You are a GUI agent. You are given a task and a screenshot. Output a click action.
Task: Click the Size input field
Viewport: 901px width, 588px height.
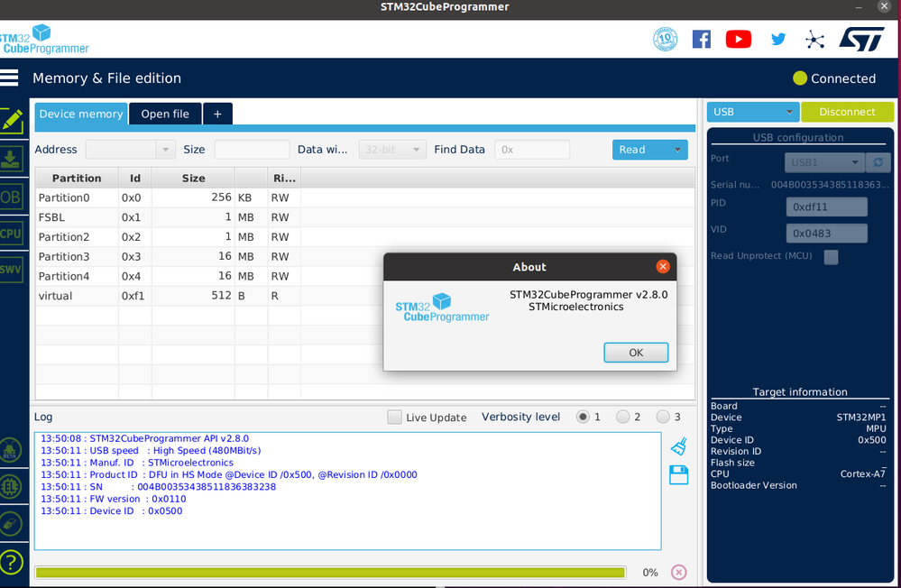[252, 150]
